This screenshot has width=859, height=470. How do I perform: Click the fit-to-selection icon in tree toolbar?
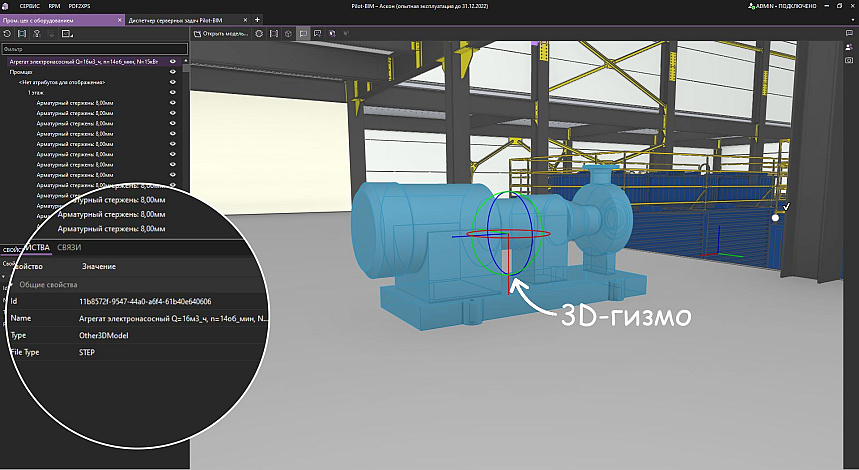tap(22, 33)
